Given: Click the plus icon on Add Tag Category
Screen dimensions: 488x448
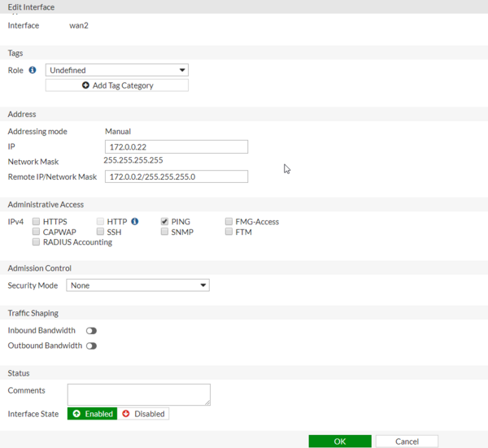Looking at the screenshot, I should pos(85,85).
